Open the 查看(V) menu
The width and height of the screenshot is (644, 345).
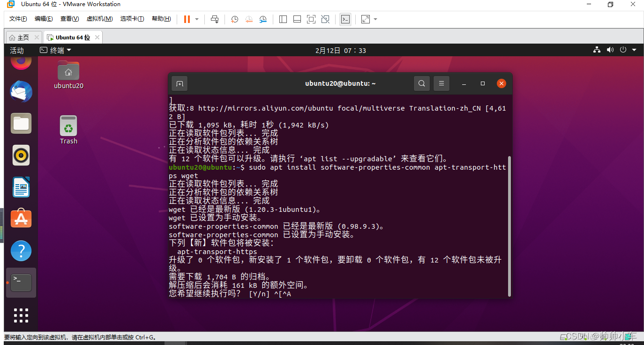coord(69,19)
